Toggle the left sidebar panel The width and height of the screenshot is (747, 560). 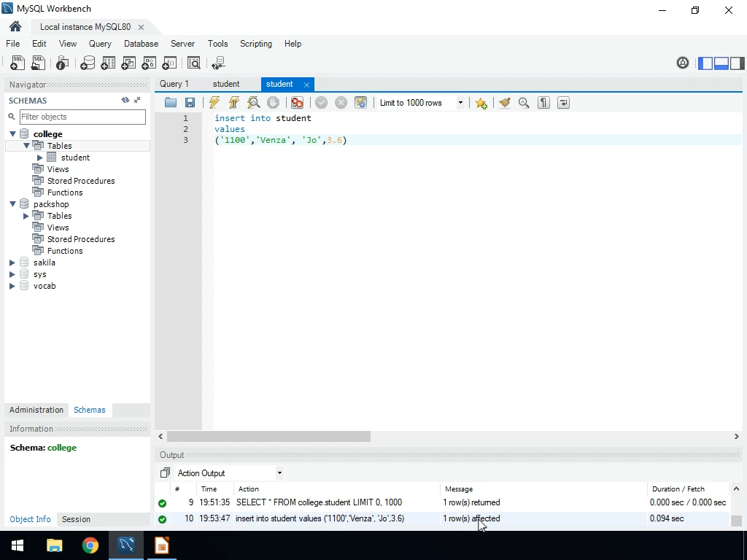(x=705, y=63)
